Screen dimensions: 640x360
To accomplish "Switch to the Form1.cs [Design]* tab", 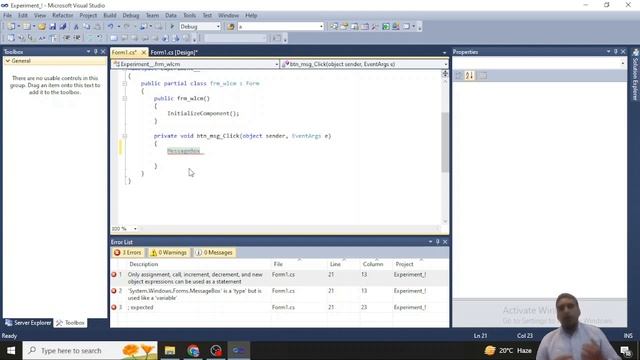I will [x=174, y=53].
